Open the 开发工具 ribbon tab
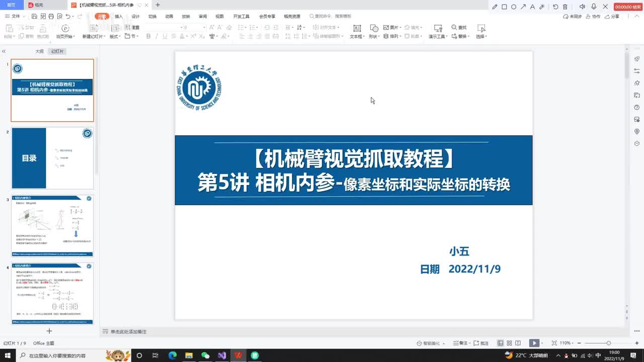 tap(242, 16)
